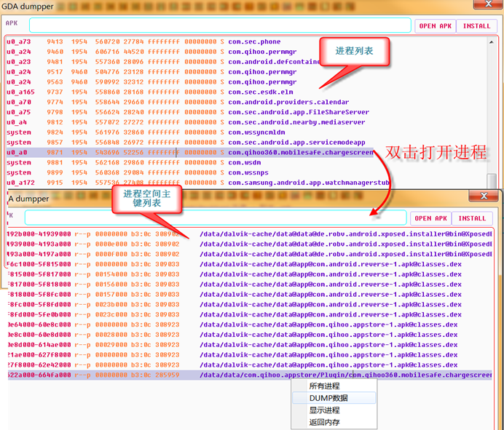Choose DUMP数据 from the context menu
This screenshot has height=430, width=504.
(x=334, y=398)
